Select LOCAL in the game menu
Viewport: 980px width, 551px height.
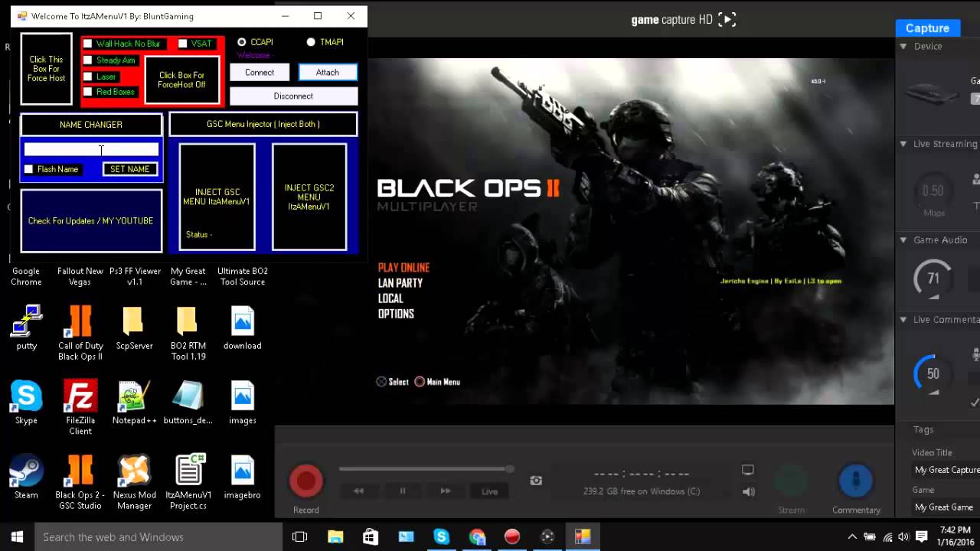click(x=390, y=298)
